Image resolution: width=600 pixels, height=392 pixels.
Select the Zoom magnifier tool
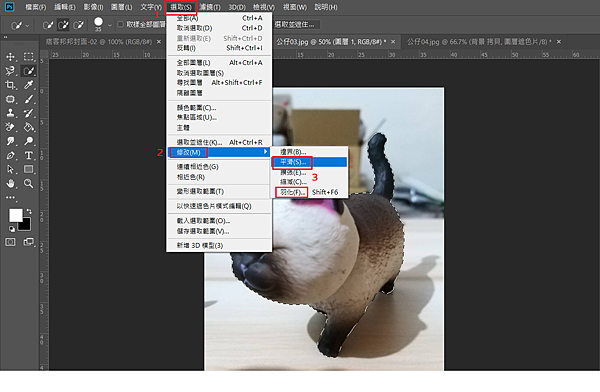click(x=29, y=183)
